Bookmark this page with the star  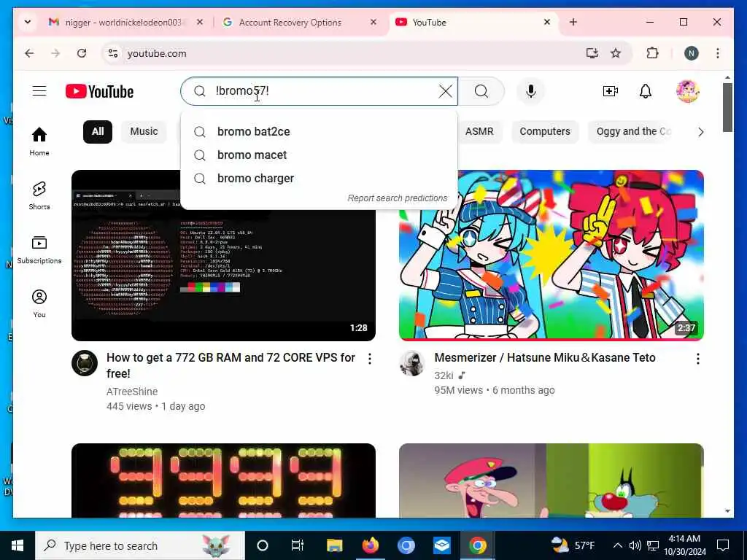(616, 52)
